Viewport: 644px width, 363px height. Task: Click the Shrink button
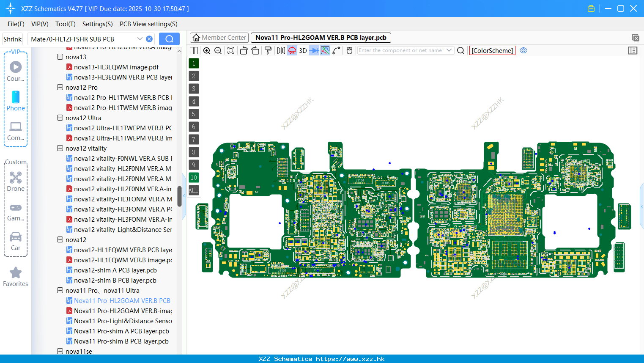click(12, 39)
